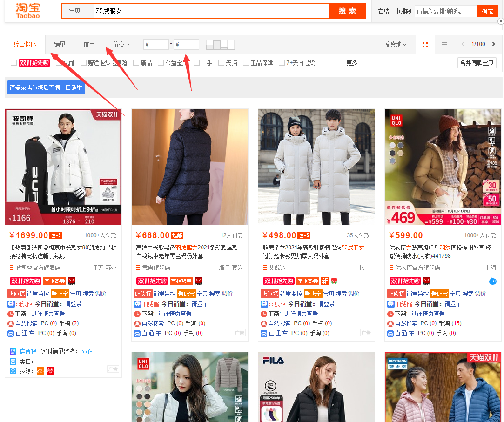Click 查询 link for 实时销量监控
The image size is (504, 422).
[x=87, y=351]
